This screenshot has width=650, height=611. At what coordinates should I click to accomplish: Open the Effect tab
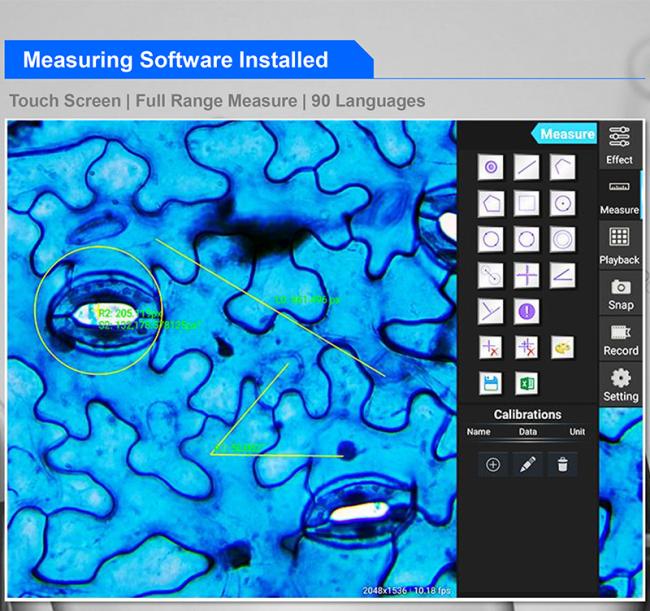coord(619,146)
